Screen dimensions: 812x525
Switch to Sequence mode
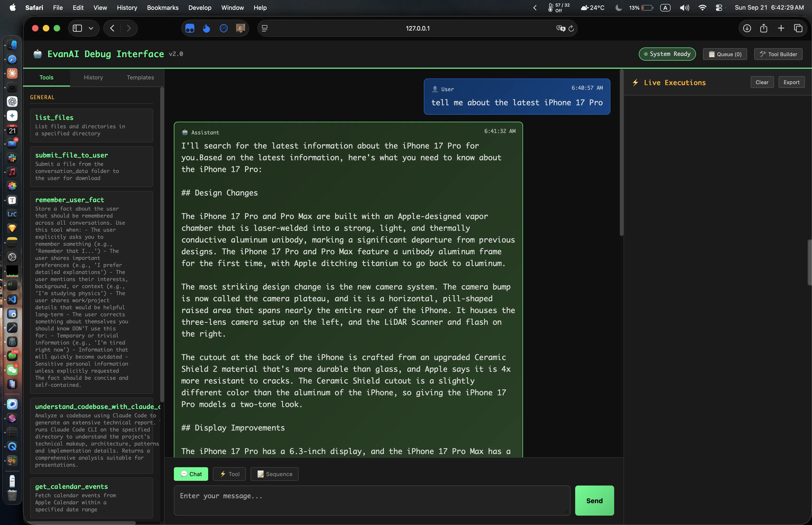point(274,474)
